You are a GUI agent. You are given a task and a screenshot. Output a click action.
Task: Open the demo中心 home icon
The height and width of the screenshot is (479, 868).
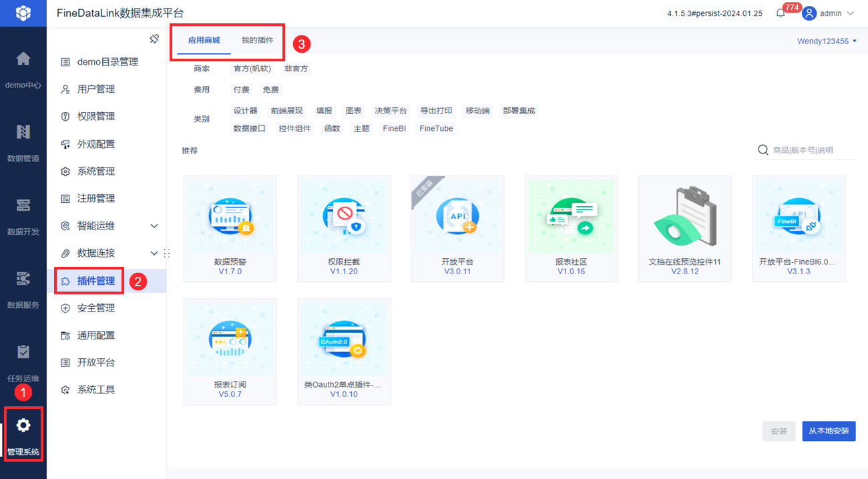coord(23,59)
